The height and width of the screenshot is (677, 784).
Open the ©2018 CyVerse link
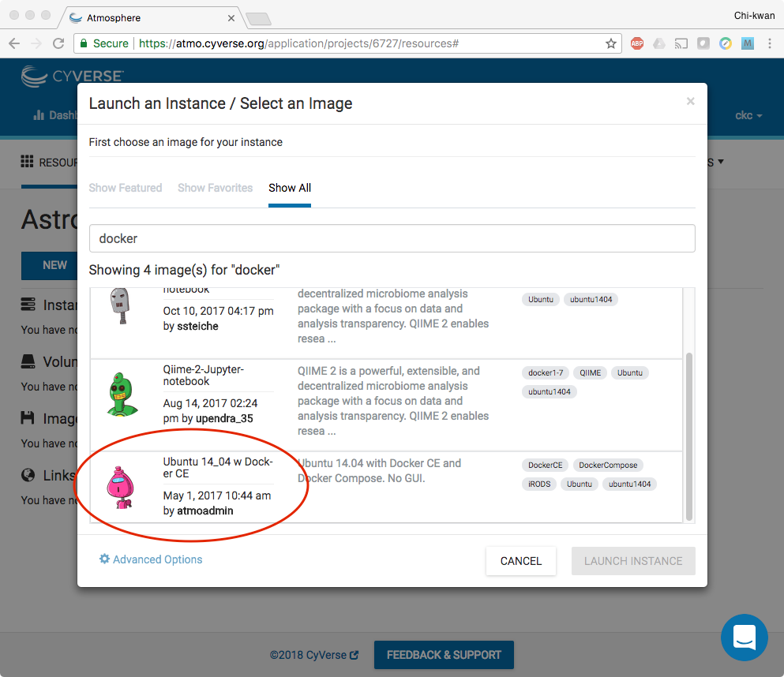point(314,655)
